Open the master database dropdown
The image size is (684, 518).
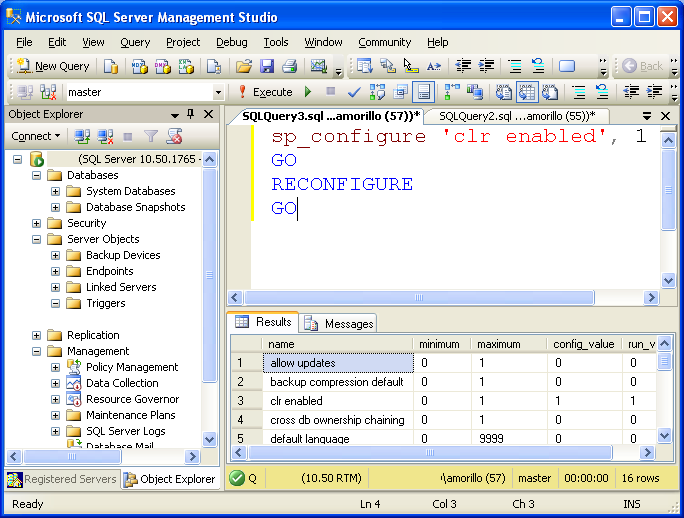tap(218, 92)
